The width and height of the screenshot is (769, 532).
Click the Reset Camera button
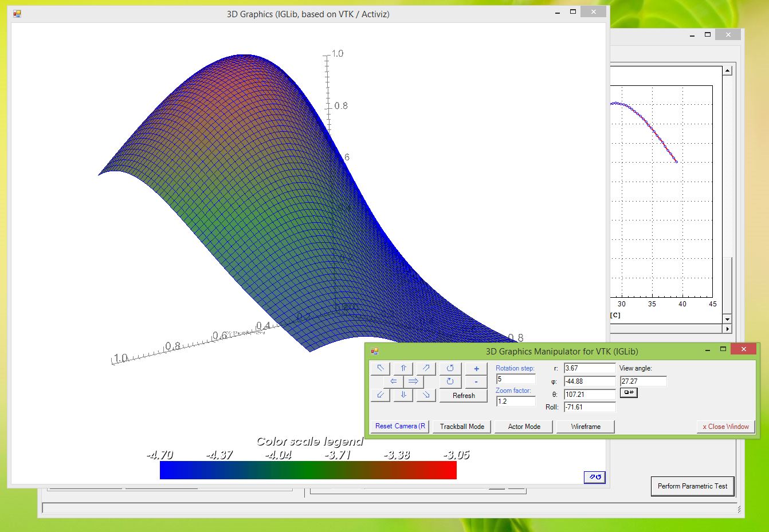(x=399, y=426)
